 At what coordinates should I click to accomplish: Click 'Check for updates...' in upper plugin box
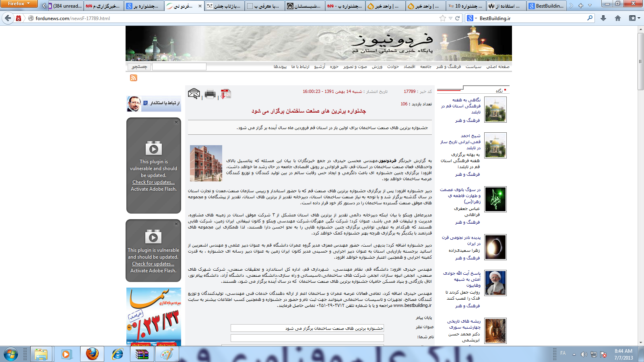[153, 182]
